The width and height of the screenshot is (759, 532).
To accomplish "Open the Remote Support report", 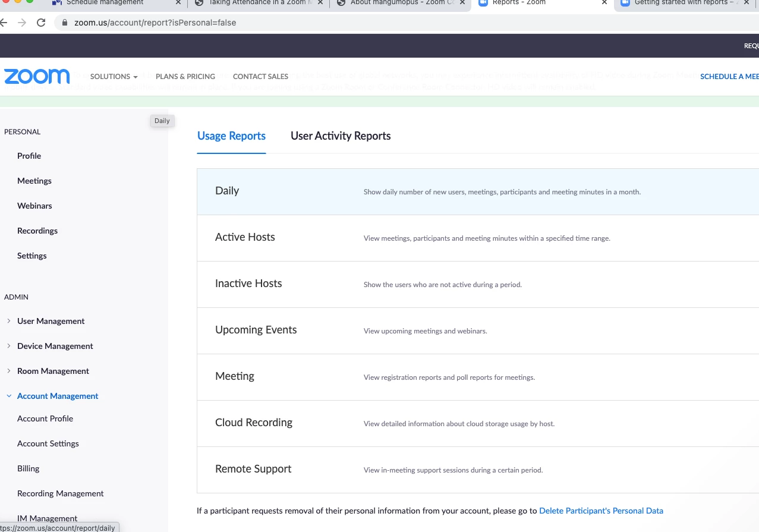I will 478,470.
